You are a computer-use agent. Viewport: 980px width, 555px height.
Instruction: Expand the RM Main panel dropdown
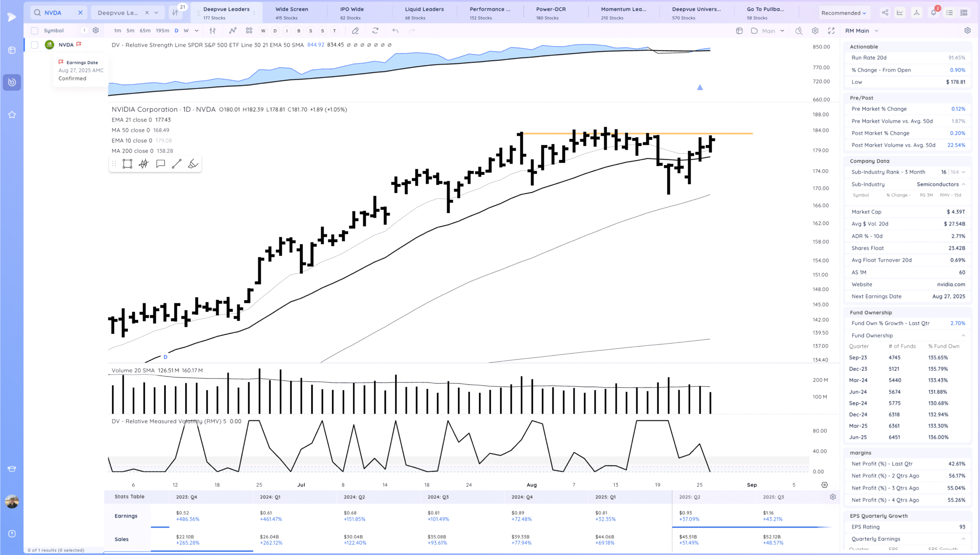(877, 31)
